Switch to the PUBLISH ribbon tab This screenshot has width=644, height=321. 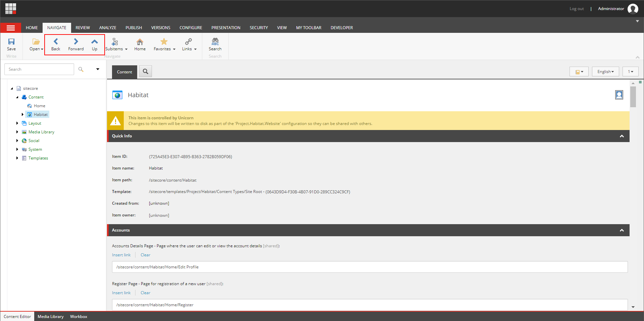(x=134, y=28)
